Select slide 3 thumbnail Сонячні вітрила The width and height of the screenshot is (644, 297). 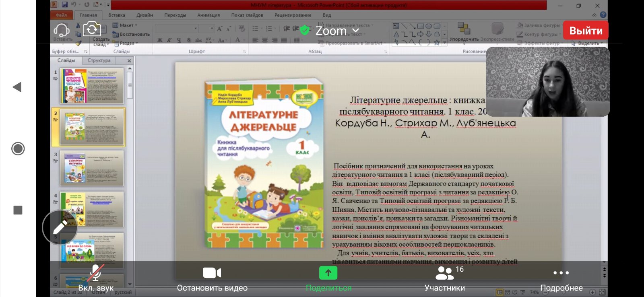[x=92, y=168]
